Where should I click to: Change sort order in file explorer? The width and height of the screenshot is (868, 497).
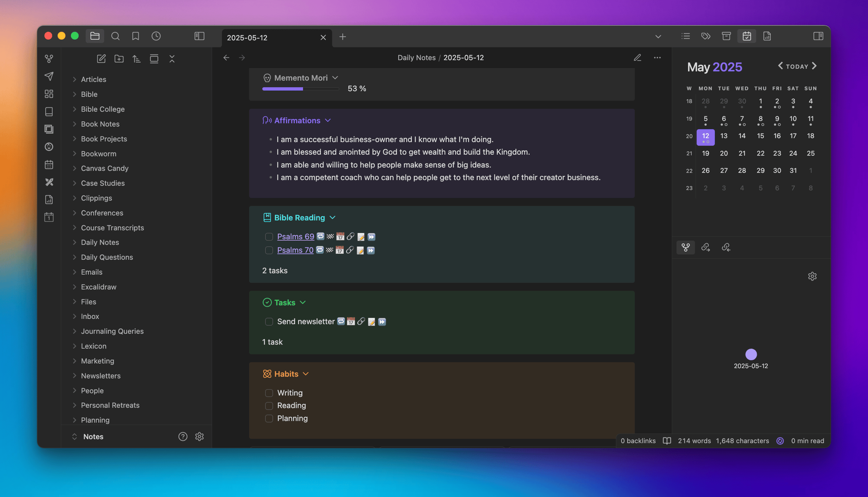(136, 59)
